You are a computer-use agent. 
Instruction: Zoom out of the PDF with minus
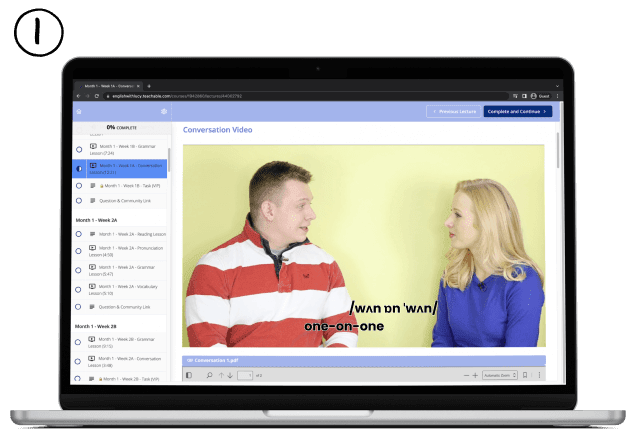click(x=465, y=375)
